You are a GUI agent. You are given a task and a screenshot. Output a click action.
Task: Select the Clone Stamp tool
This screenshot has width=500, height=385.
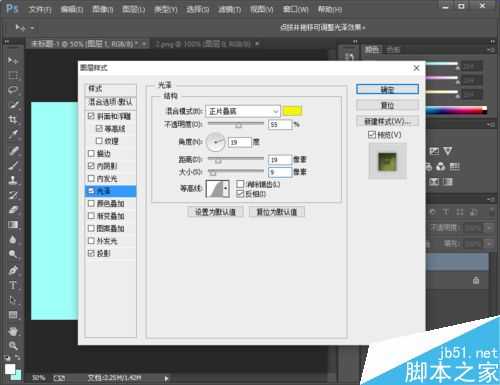(13, 180)
